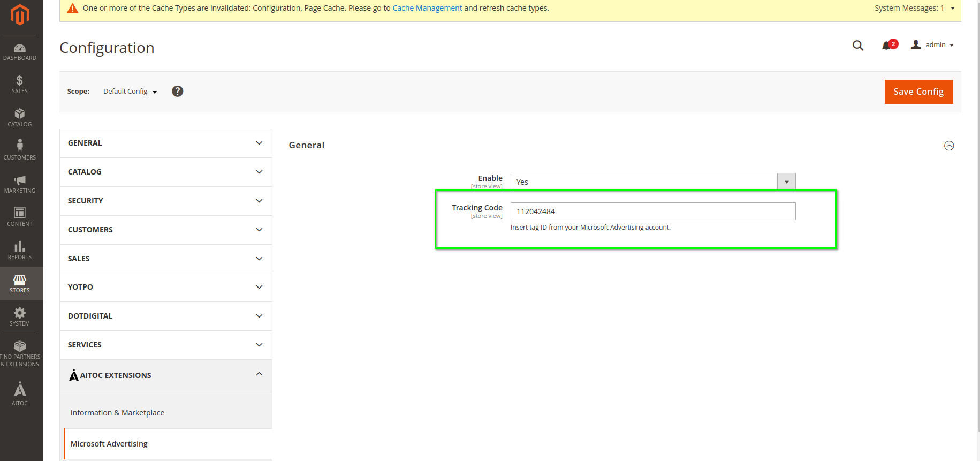Viewport: 980px width, 461px height.
Task: Open the Customers sidebar menu
Action: (x=20, y=150)
